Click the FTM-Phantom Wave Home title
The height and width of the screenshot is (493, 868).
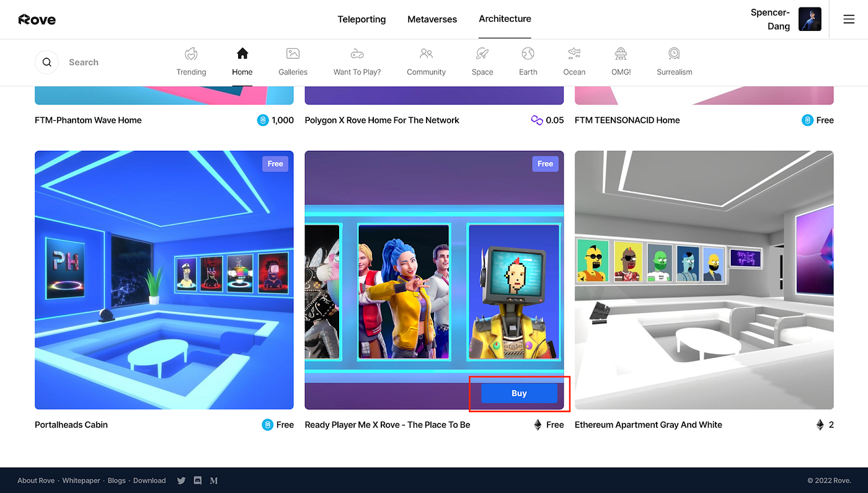(x=88, y=120)
